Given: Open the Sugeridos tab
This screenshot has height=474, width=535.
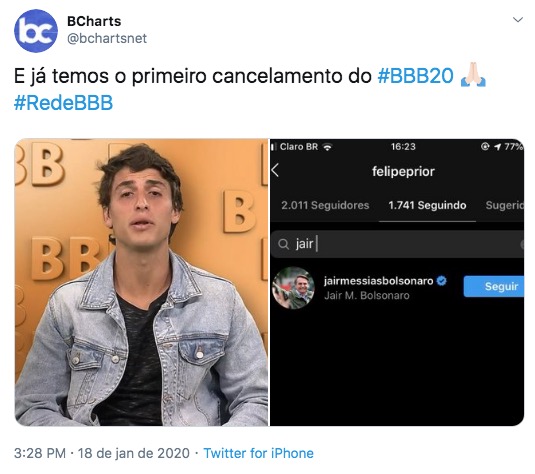Looking at the screenshot, I should tap(504, 205).
